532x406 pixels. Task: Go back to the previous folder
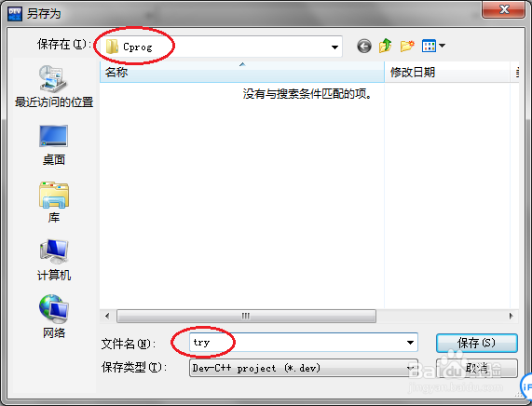point(364,46)
